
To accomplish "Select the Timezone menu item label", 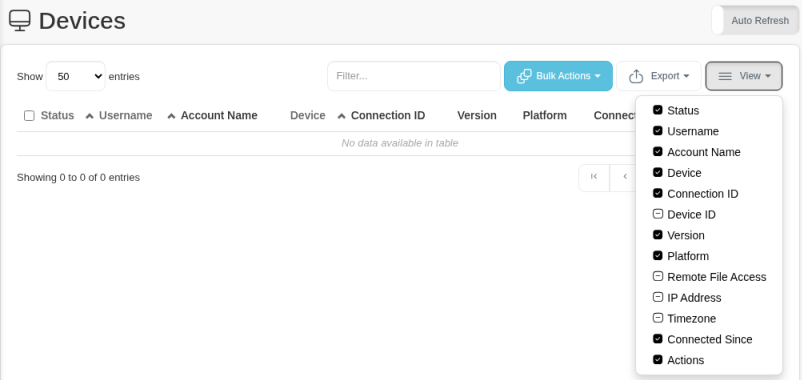I will (x=692, y=319).
